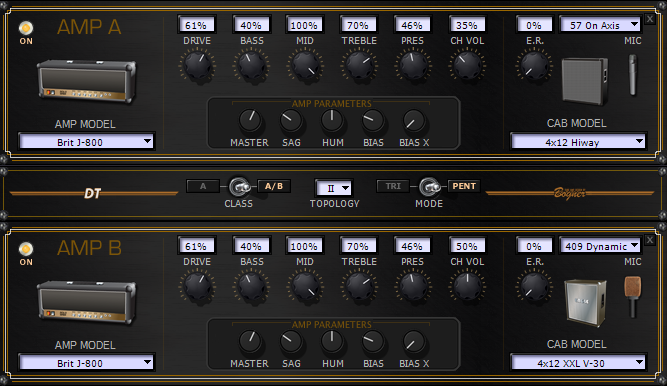Click the Bogner logo
This screenshot has height=386, width=667.
click(570, 193)
